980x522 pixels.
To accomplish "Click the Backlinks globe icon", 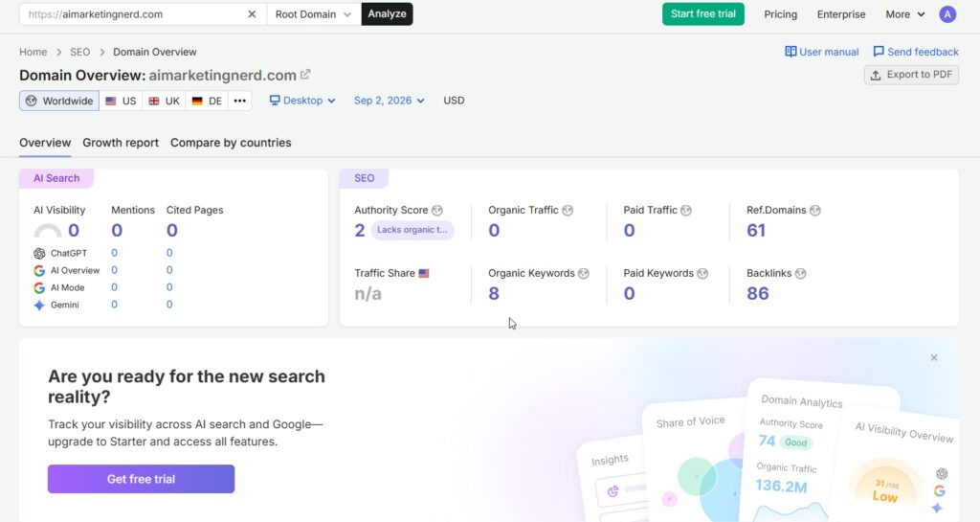I will click(x=801, y=274).
